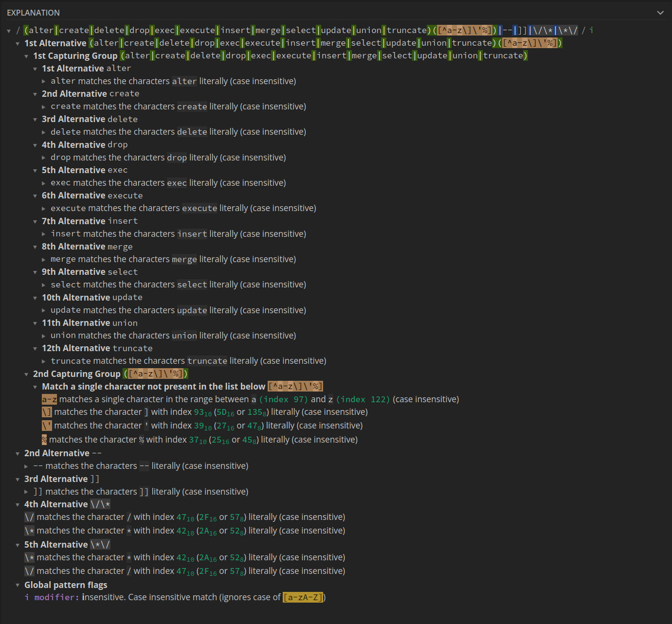
Task: Collapse 9th Alternative select node
Action: (35, 272)
